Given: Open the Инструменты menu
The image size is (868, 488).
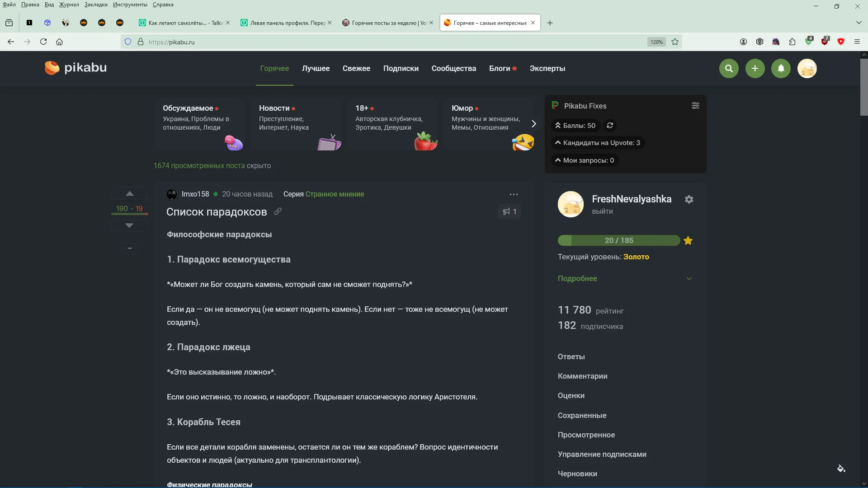Looking at the screenshot, I should point(130,5).
